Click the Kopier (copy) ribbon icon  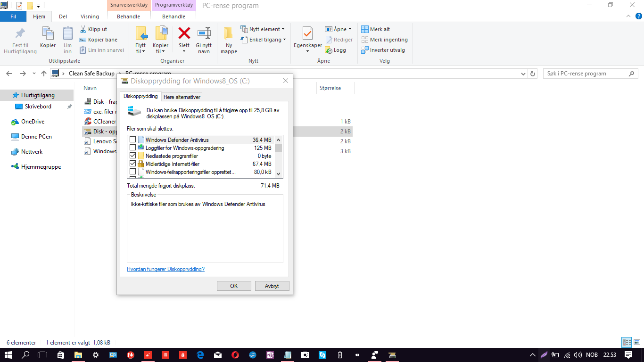point(48,33)
